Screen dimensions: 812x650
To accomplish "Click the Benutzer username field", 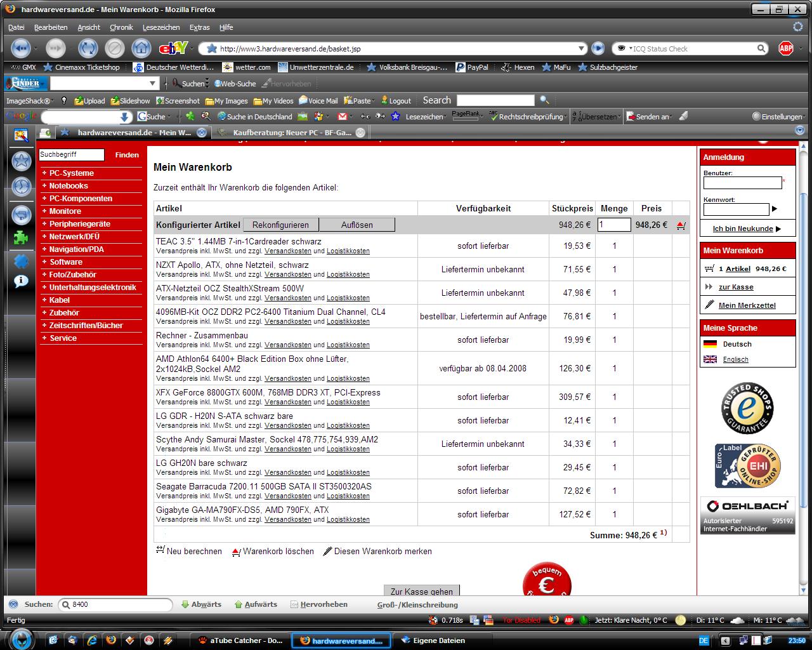I will (742, 183).
